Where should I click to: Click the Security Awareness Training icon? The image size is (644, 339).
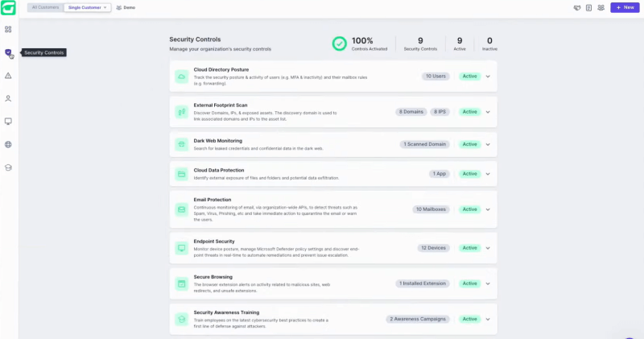pyautogui.click(x=182, y=320)
